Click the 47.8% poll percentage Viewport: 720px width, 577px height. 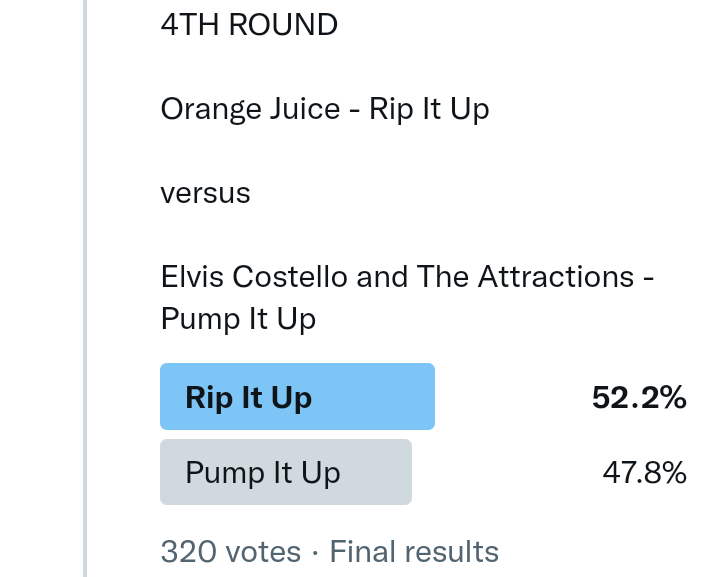pos(644,472)
